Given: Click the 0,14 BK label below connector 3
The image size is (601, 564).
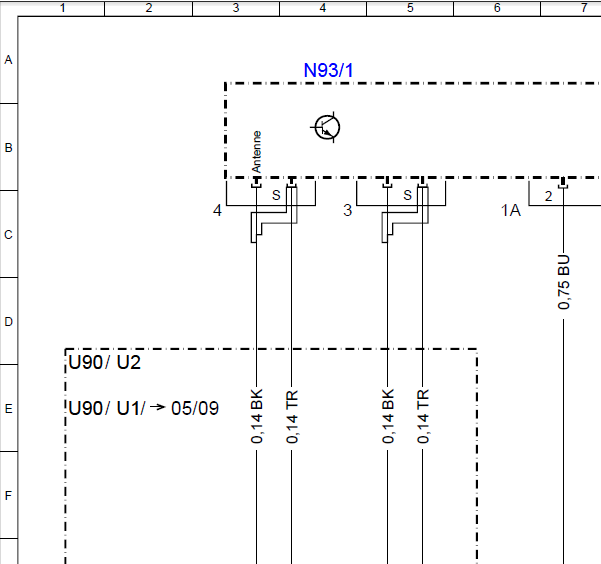Looking at the screenshot, I should coord(388,416).
